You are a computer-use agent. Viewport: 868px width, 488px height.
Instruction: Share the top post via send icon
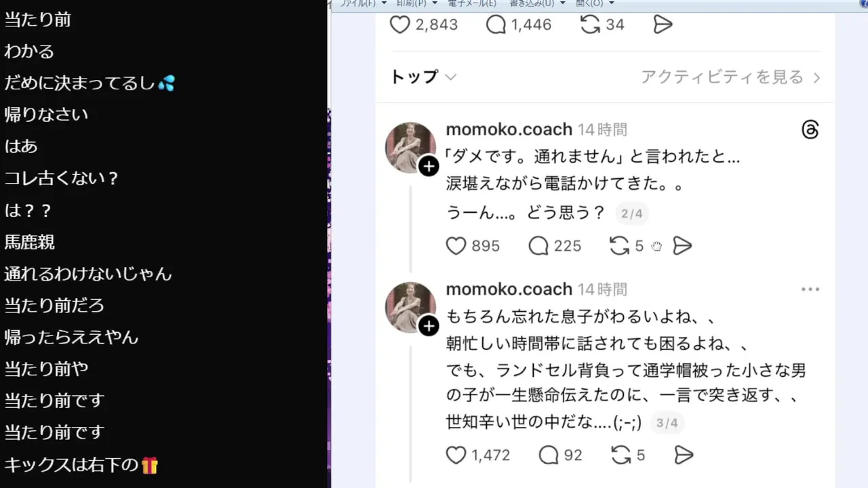coord(663,25)
